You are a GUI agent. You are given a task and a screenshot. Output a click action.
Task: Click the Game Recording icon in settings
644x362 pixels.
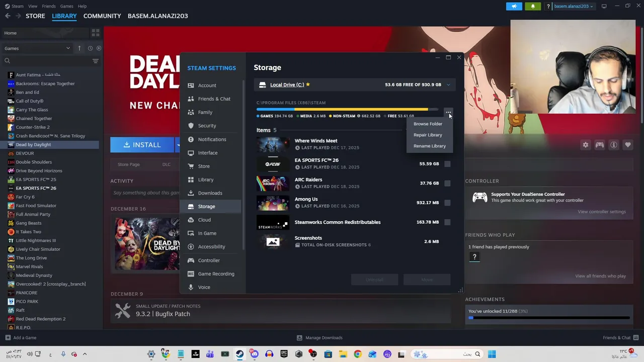191,274
